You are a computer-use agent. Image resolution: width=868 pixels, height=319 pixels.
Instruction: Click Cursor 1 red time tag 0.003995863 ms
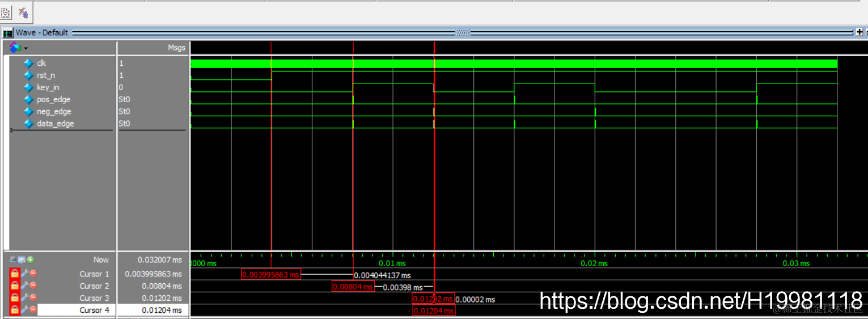(271, 275)
